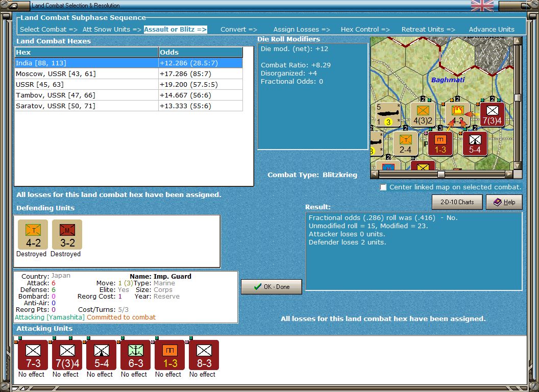Select the Retreat Units subphase
The height and width of the screenshot is (392, 539).
pyautogui.click(x=428, y=30)
